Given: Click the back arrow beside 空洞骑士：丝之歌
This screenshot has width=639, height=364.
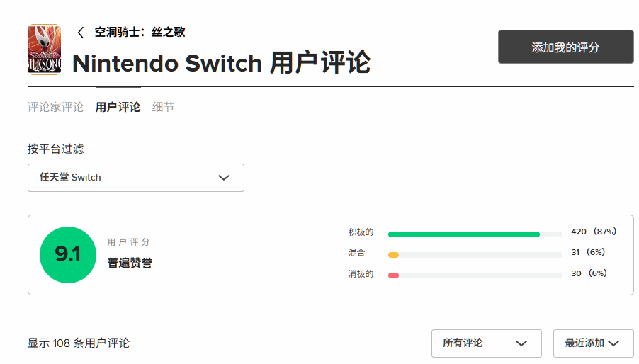Looking at the screenshot, I should [81, 33].
